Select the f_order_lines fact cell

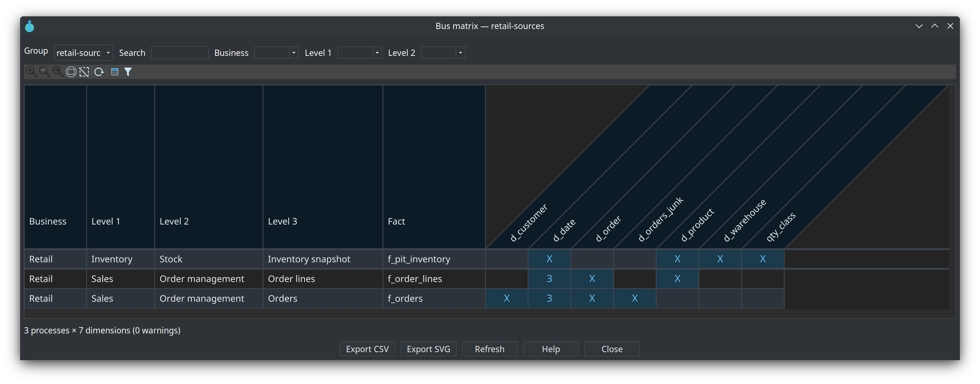click(434, 278)
